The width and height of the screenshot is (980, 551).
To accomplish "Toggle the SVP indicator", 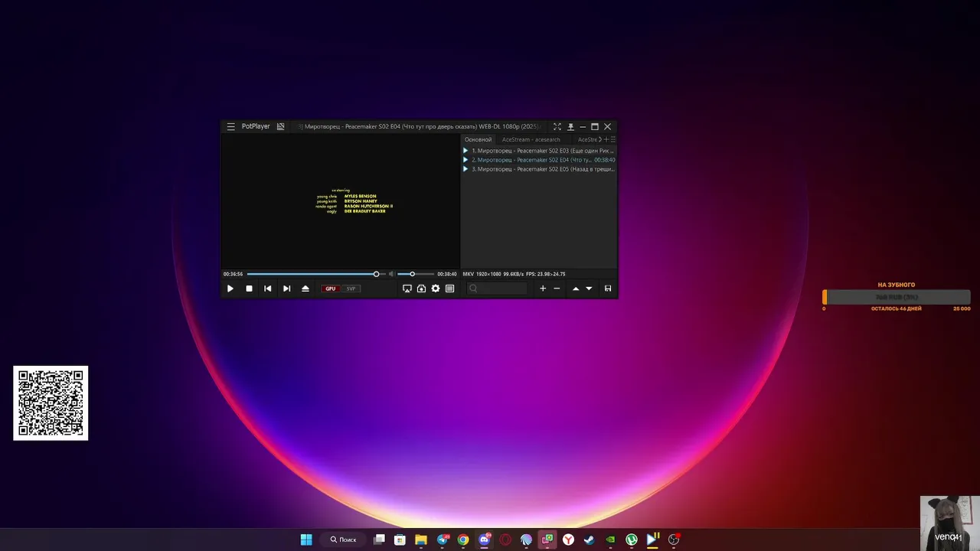I will pos(351,289).
